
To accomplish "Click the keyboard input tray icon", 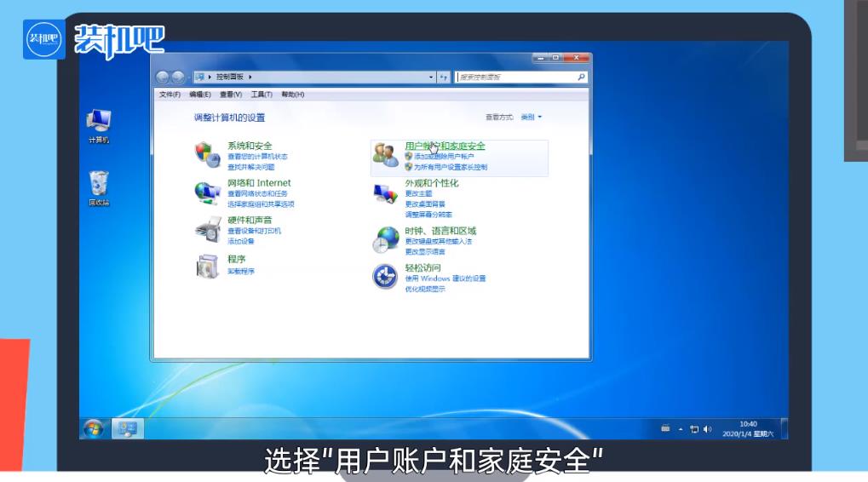I will tap(665, 428).
